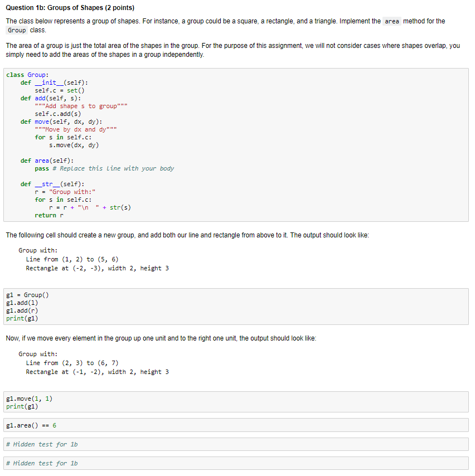Click the inline "area" code label
Image resolution: width=475 pixels, height=476 pixels.
392,21
